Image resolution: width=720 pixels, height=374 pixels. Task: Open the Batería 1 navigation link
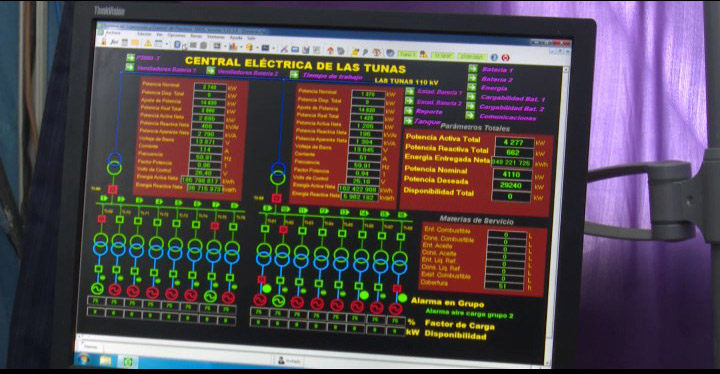coord(497,70)
